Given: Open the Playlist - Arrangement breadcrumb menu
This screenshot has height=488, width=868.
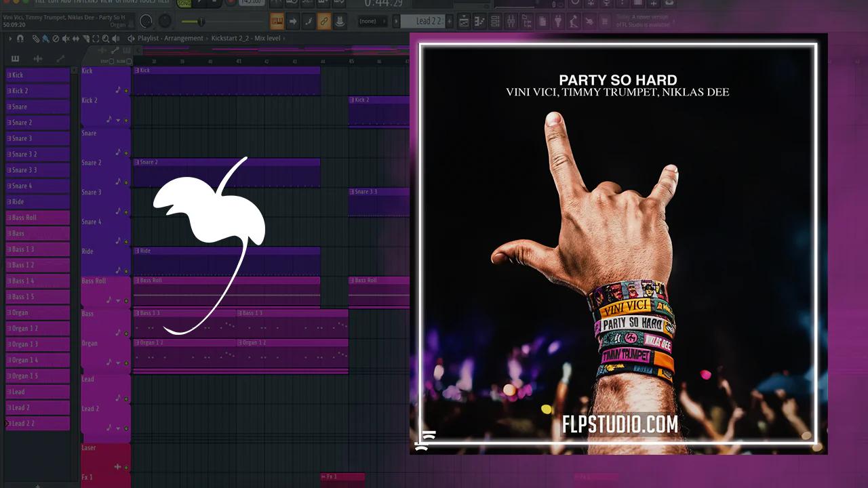Looking at the screenshot, I should pyautogui.click(x=170, y=39).
